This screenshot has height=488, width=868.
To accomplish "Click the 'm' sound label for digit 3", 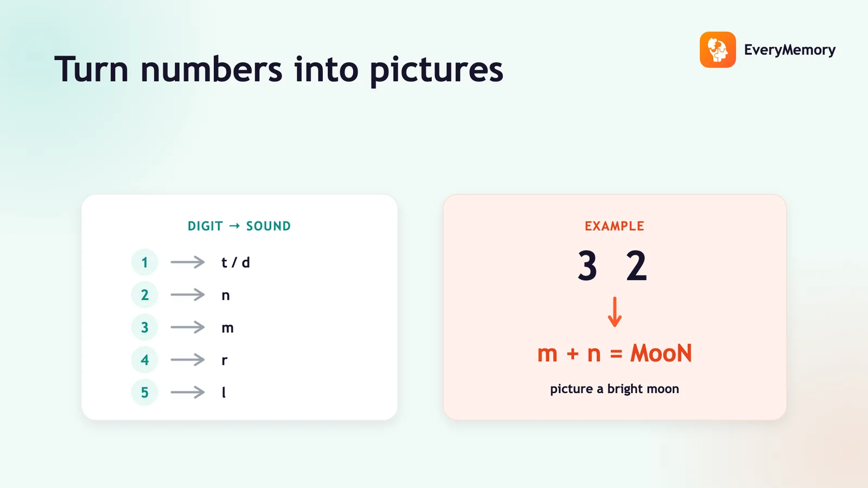I will click(x=228, y=328).
